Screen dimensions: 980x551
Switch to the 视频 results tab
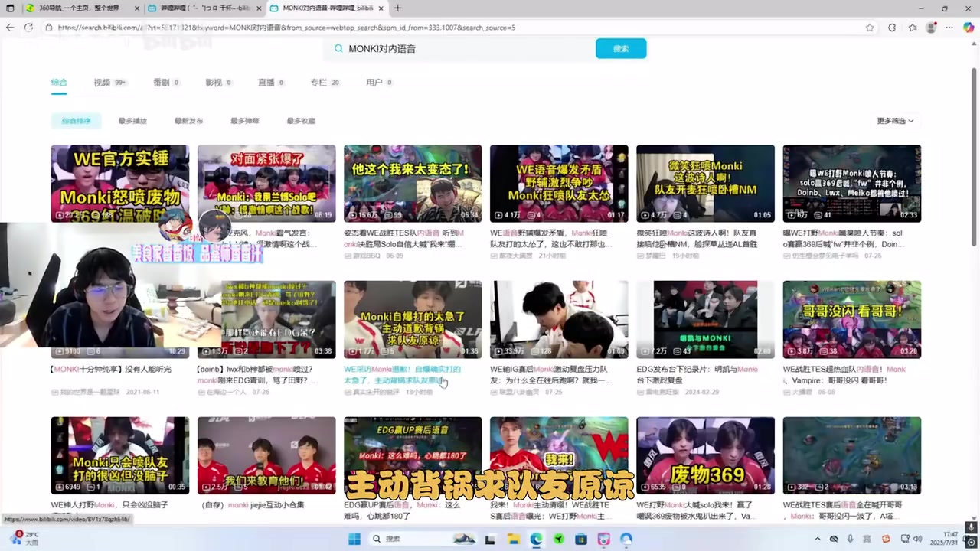pos(102,82)
